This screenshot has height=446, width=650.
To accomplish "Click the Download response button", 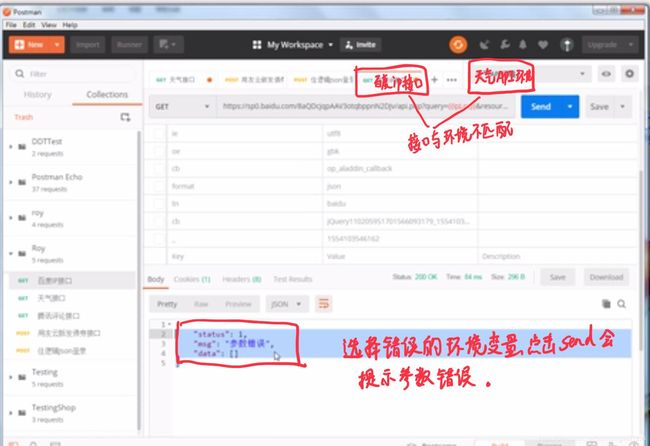I will [606, 277].
